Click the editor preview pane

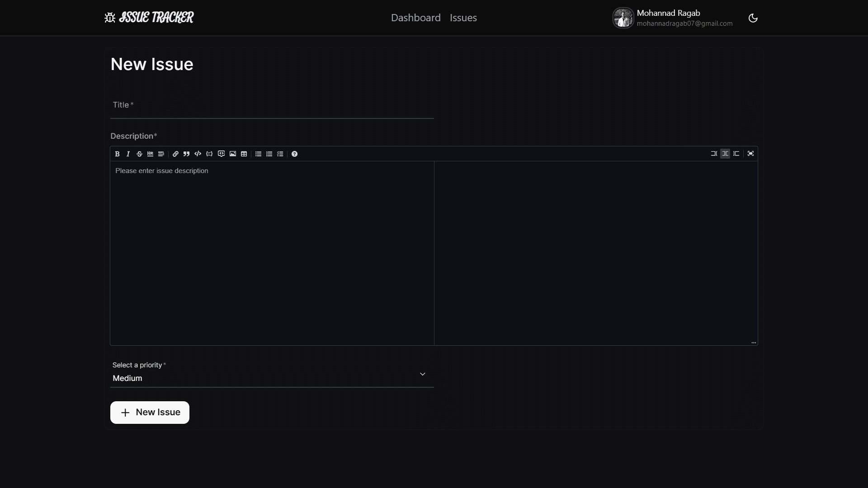[596, 253]
